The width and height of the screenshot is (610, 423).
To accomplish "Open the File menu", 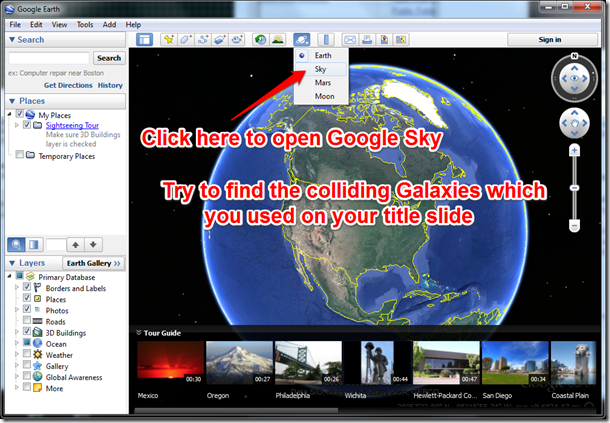I will [x=15, y=25].
